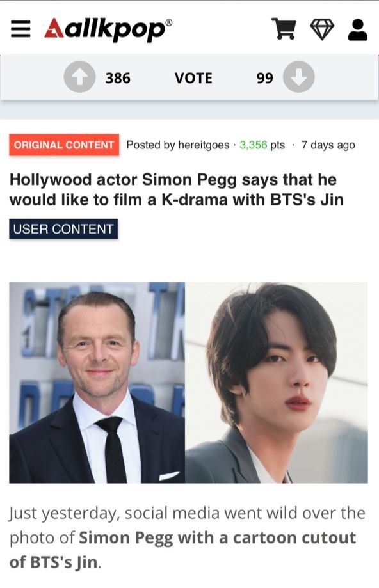Click the downvote count 99
This screenshot has height=588, width=379.
[265, 78]
